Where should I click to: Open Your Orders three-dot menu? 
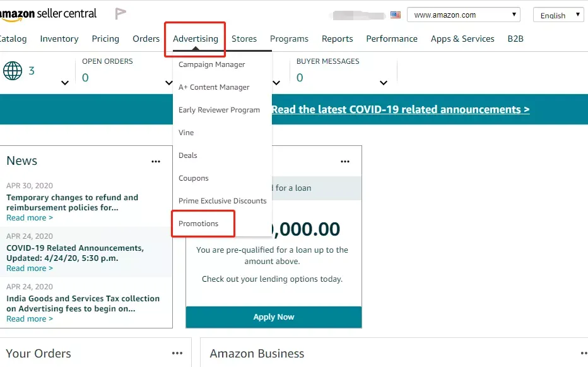click(x=177, y=353)
